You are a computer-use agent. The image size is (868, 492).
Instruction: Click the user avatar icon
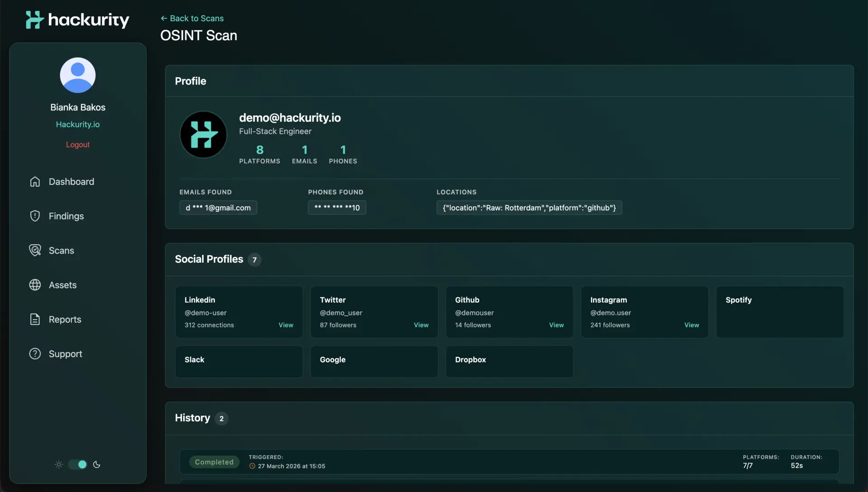(78, 75)
